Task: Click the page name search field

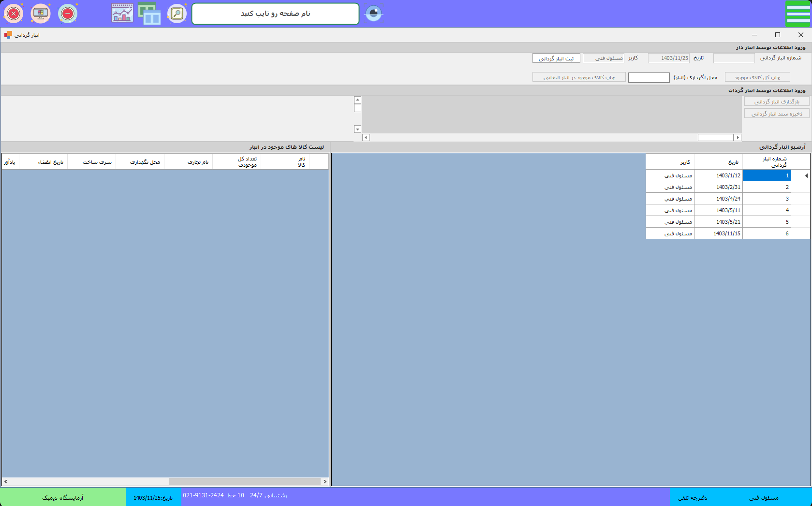Action: (275, 14)
